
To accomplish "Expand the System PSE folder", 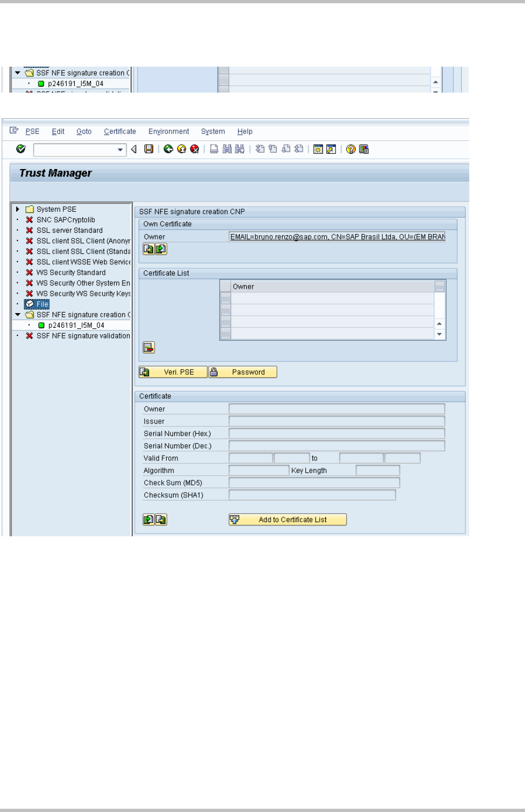I will click(17, 209).
